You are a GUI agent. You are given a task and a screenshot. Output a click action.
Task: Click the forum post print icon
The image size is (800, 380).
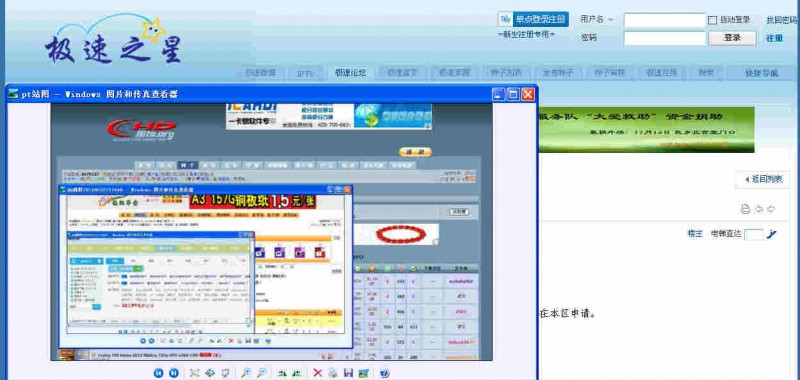tap(745, 209)
